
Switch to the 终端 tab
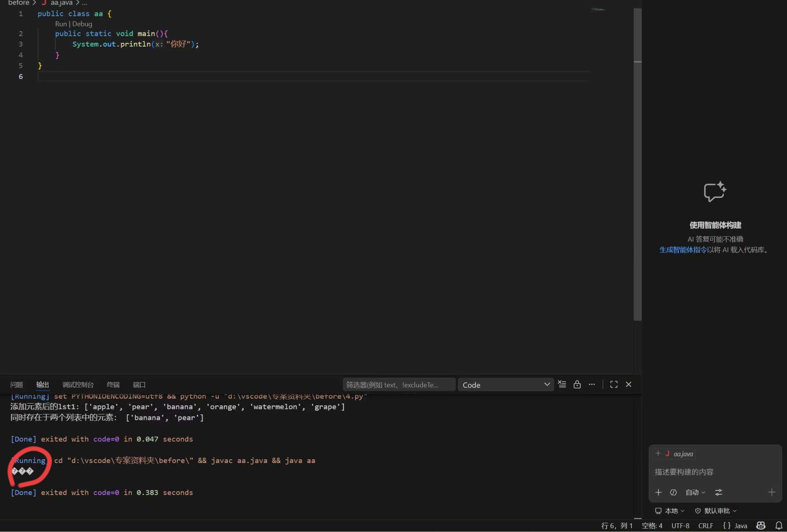(x=113, y=385)
